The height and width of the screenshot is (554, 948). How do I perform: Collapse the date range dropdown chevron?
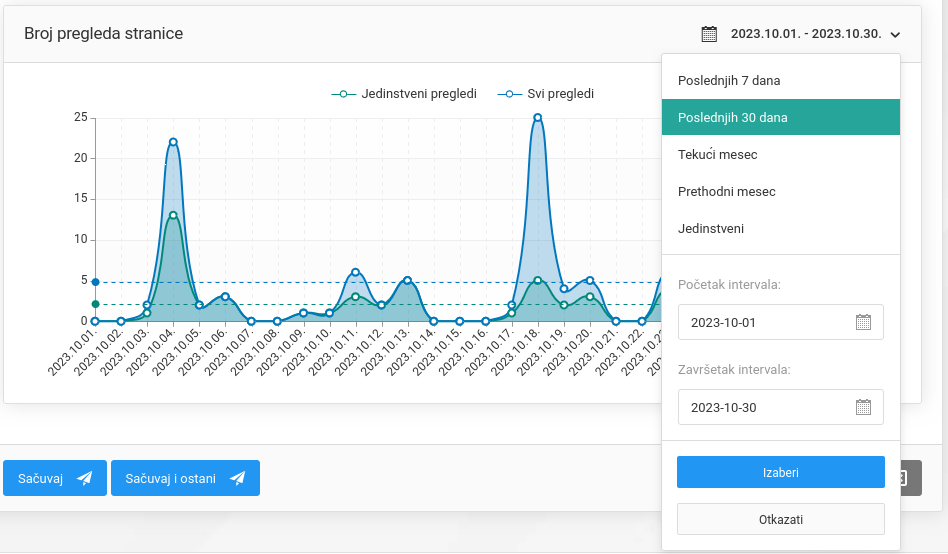point(895,35)
